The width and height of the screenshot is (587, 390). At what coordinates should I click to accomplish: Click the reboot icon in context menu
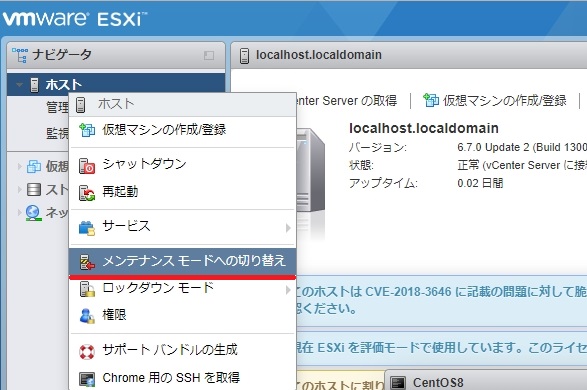pyautogui.click(x=87, y=193)
